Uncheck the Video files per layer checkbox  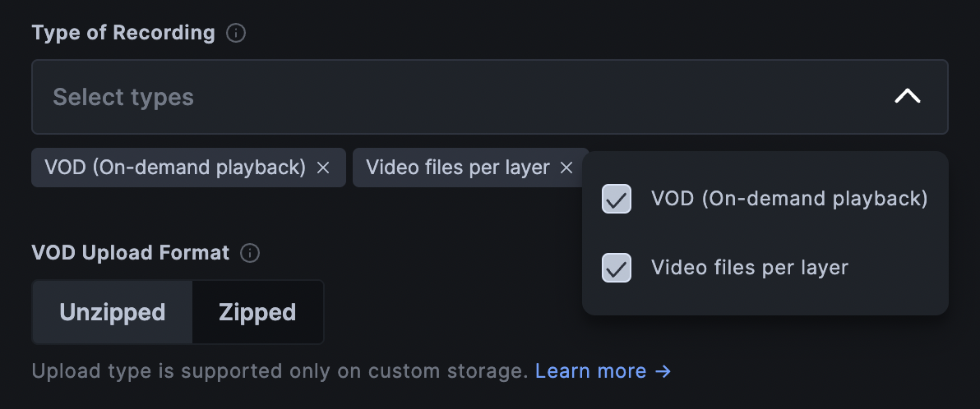click(617, 268)
